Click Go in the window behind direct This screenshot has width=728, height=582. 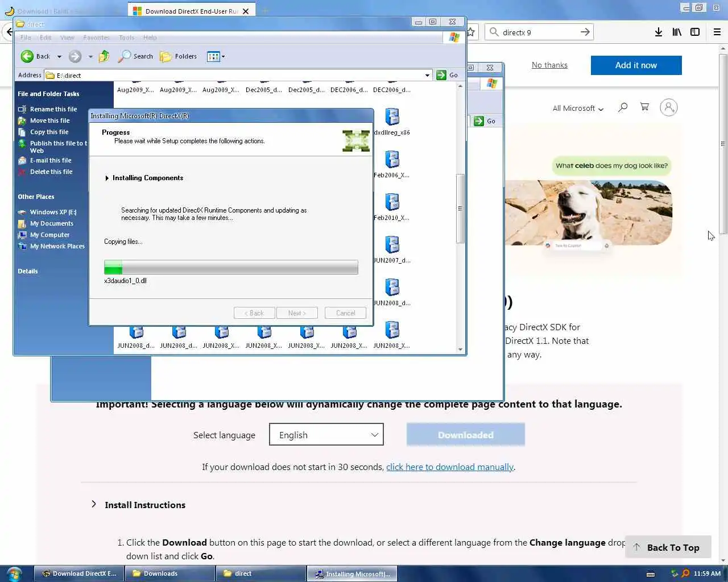coord(485,121)
